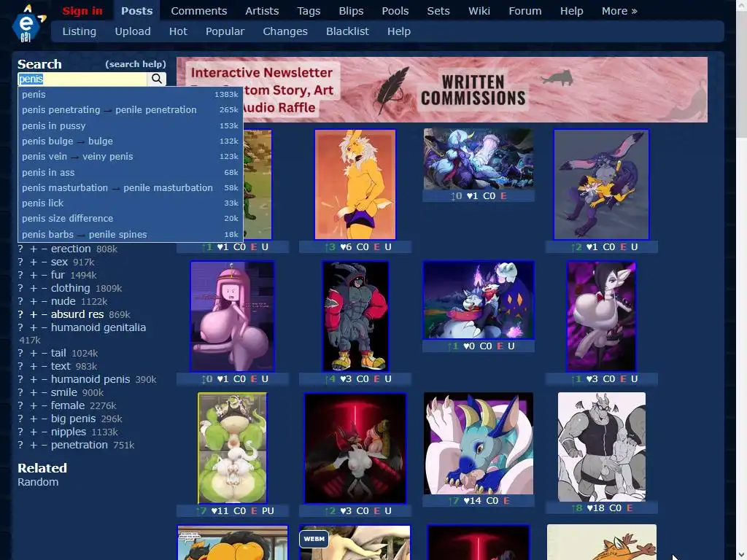Open the More » menu

pyautogui.click(x=619, y=11)
